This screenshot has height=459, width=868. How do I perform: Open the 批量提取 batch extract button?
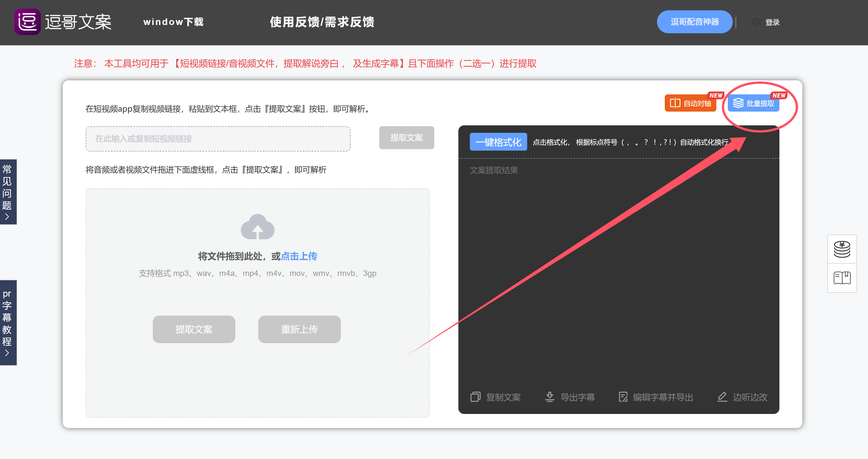coord(753,103)
